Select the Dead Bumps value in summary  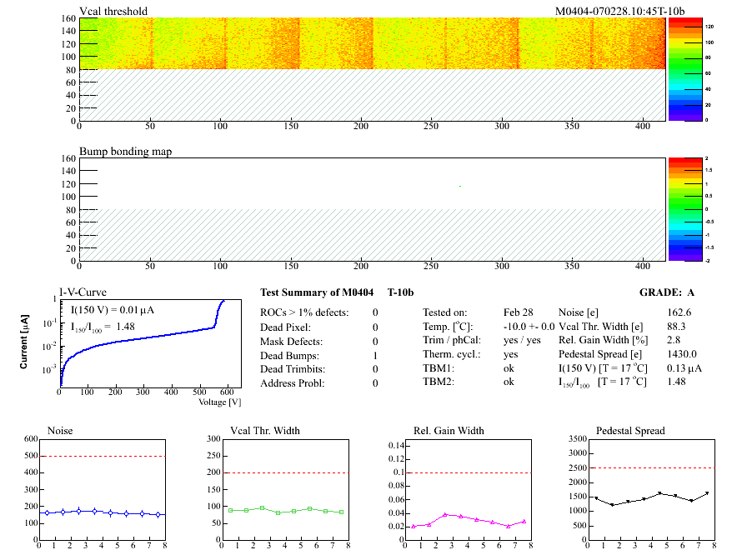coord(375,355)
